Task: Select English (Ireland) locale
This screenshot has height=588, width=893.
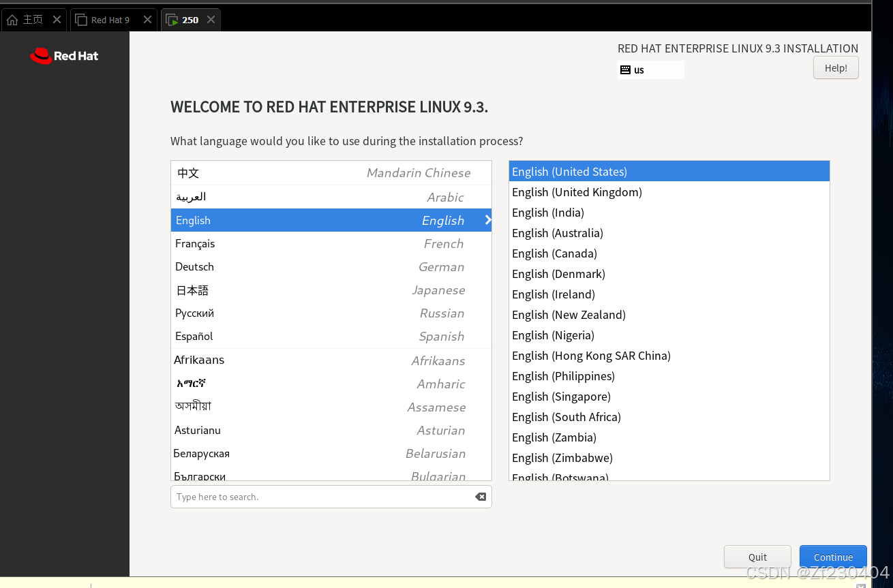Action: click(669, 294)
